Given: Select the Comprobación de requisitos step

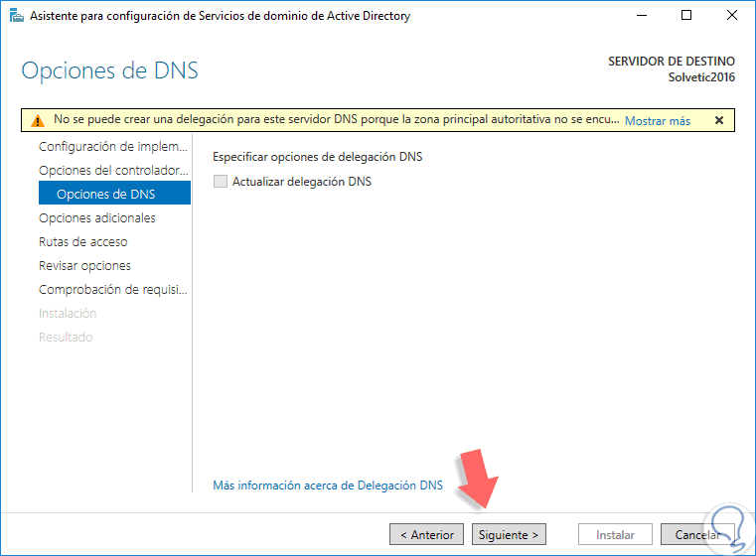Looking at the screenshot, I should pyautogui.click(x=113, y=290).
